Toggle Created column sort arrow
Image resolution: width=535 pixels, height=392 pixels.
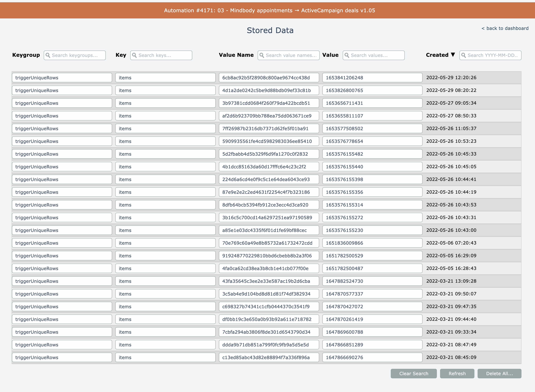point(453,55)
